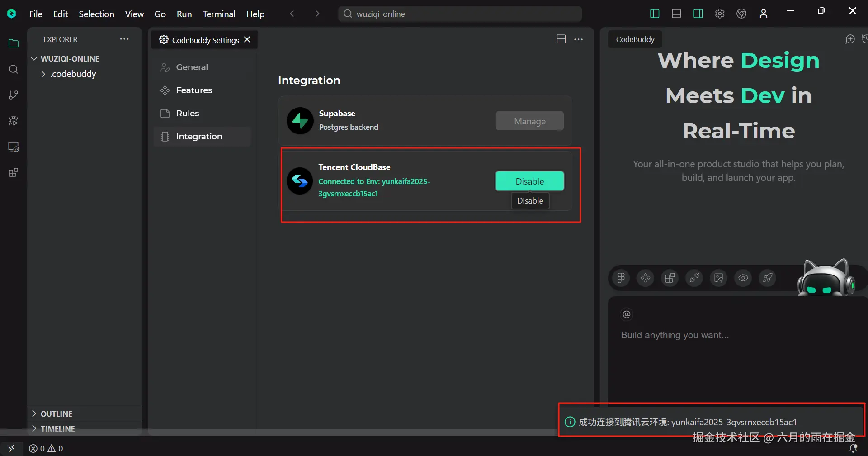Click errors and warnings count in status bar

pos(46,449)
